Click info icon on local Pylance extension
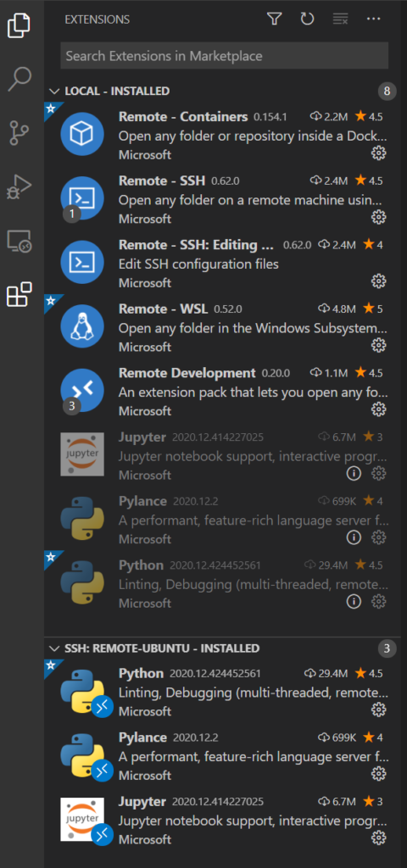 point(354,537)
